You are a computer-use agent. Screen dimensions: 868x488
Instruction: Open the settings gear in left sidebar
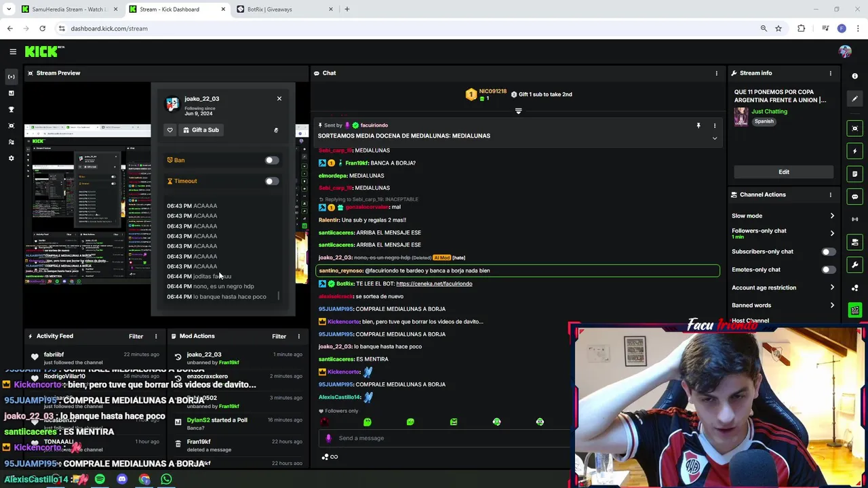11,158
